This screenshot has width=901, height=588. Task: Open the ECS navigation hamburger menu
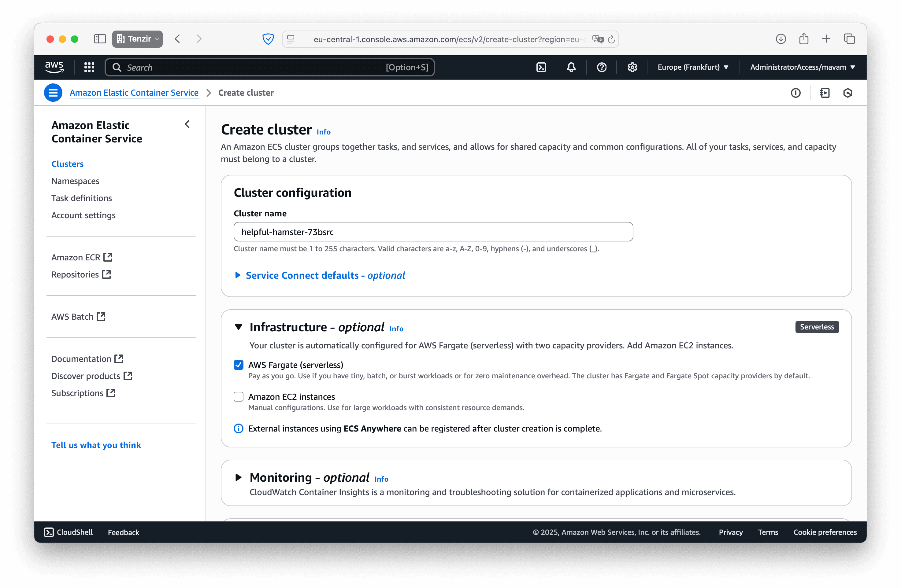coord(53,92)
